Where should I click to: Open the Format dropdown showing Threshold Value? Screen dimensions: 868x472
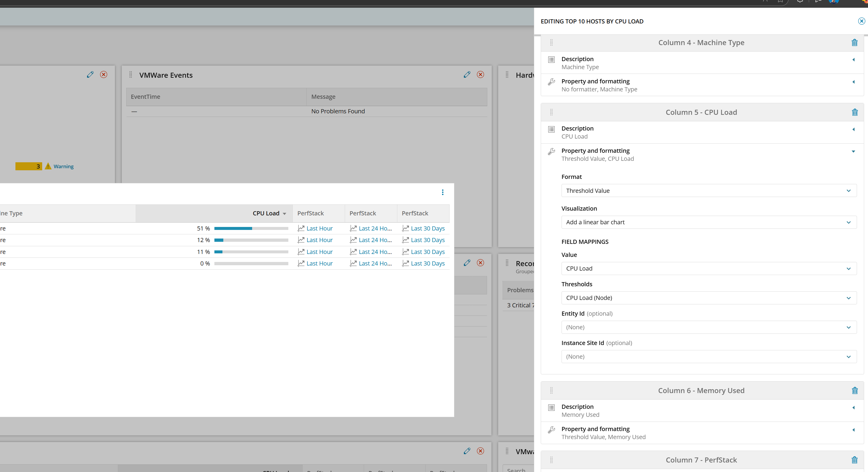pyautogui.click(x=709, y=190)
